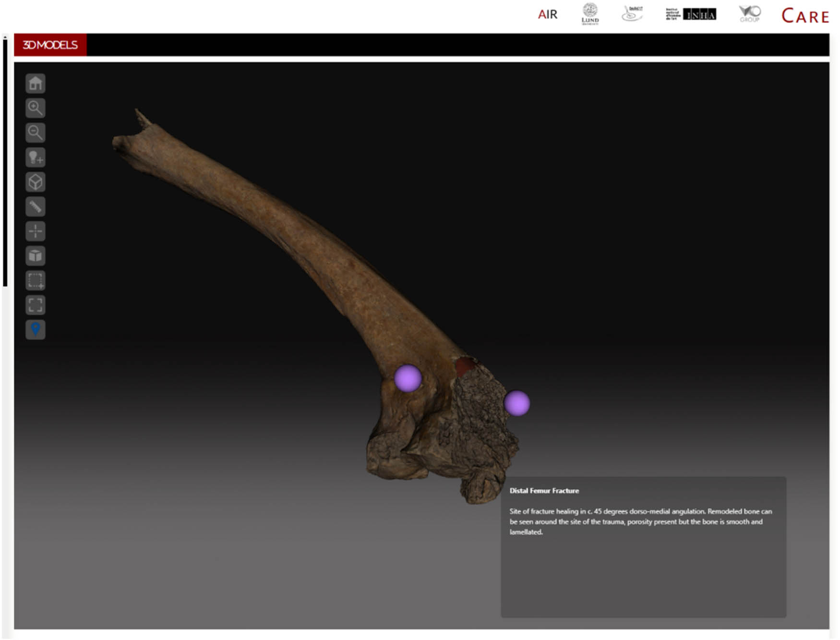
Task: Toggle the blue hotspot pin markers
Action: tap(35, 329)
